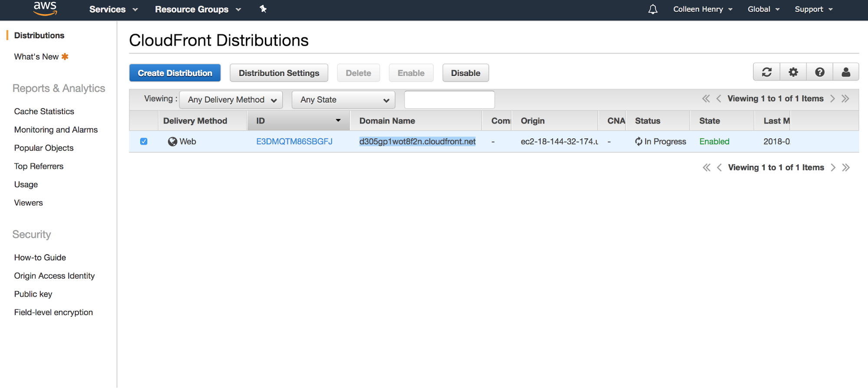Open the Global region dropdown

[x=764, y=9]
